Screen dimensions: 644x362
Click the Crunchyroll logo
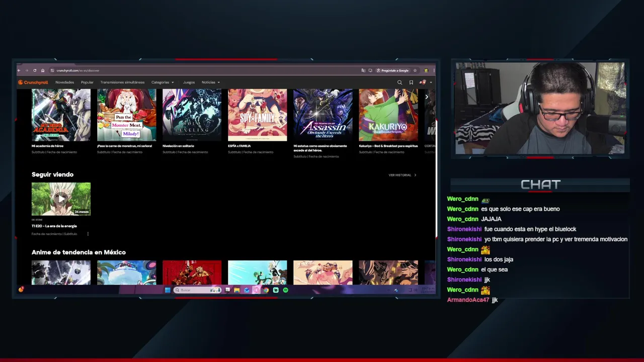pos(33,82)
